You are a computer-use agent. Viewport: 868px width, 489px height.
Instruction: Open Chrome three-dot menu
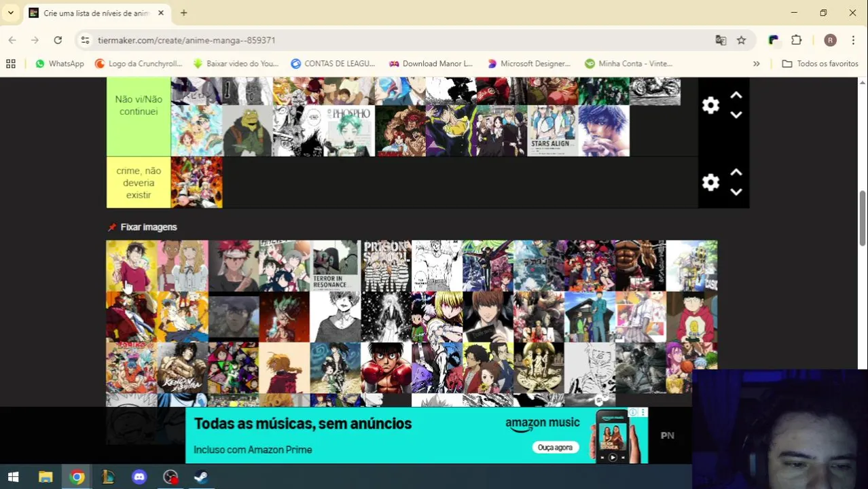[853, 40]
